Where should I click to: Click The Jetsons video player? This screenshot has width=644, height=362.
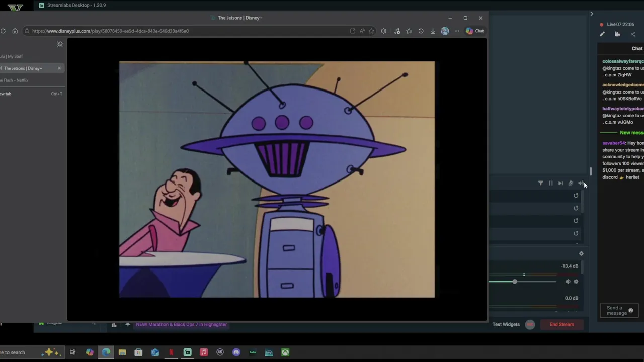(x=277, y=179)
